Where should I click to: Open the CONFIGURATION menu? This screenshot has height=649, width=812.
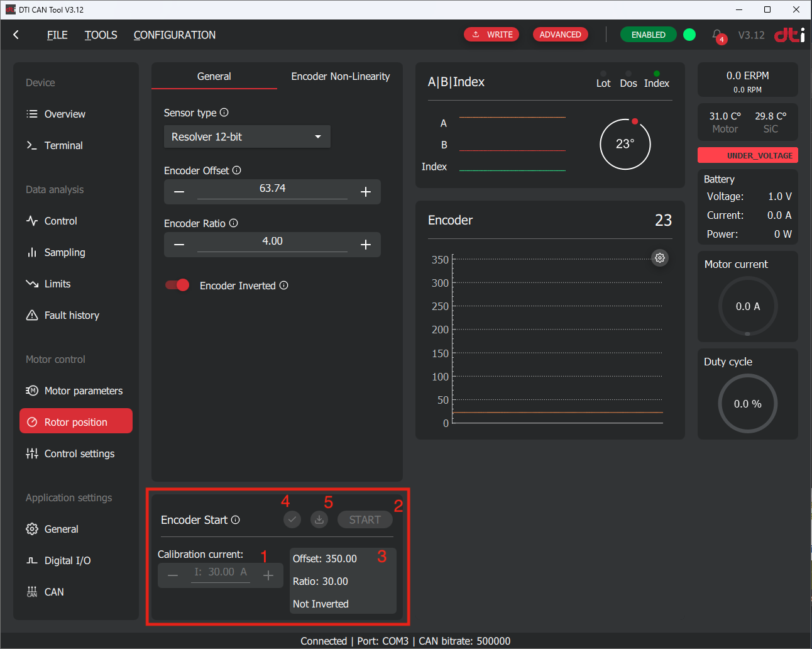[175, 35]
